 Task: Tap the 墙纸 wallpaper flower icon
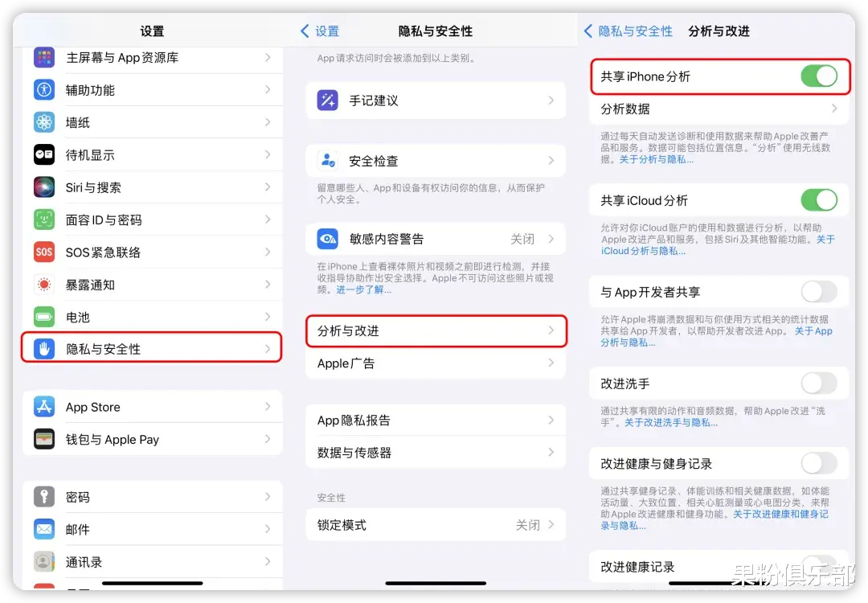tap(44, 122)
